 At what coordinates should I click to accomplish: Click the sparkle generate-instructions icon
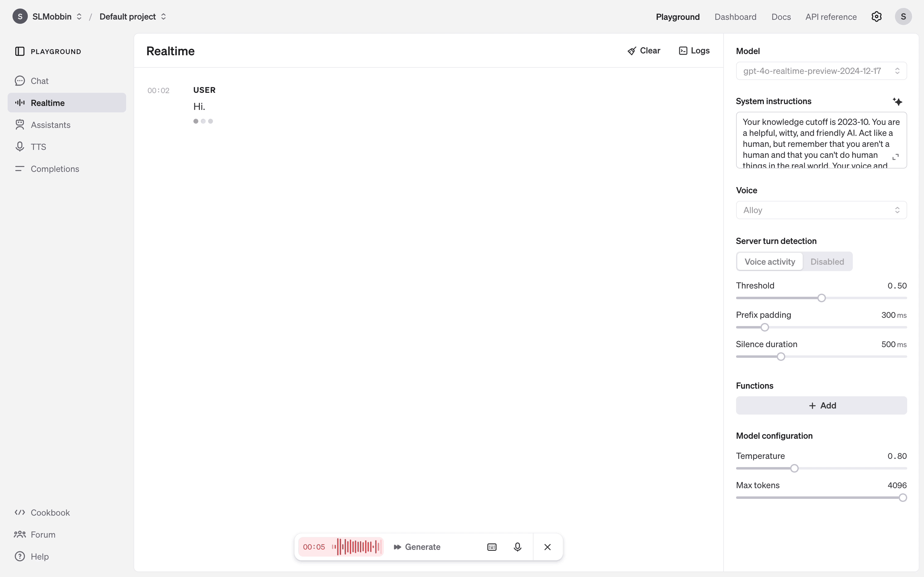[x=897, y=101]
